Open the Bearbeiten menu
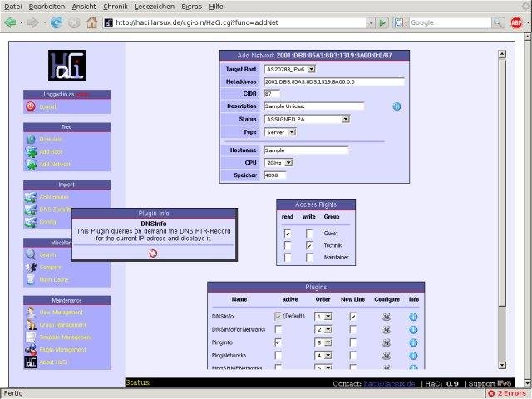Screen dimensions: 532x399 [47, 7]
